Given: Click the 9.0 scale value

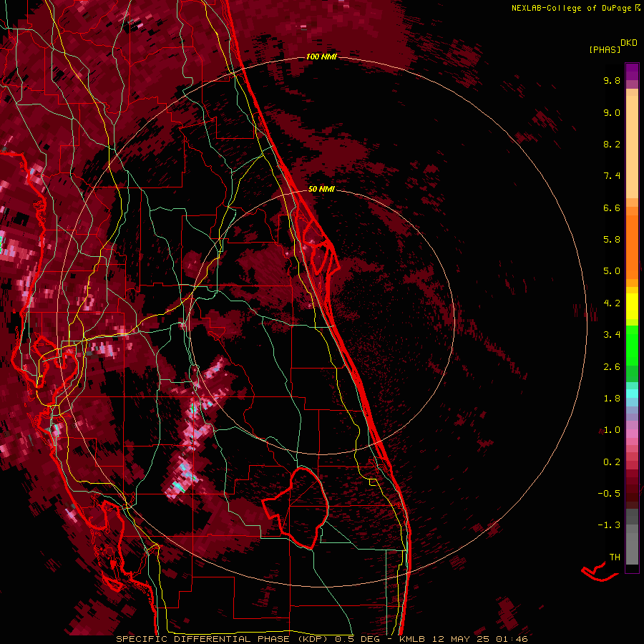Looking at the screenshot, I should (x=612, y=112).
